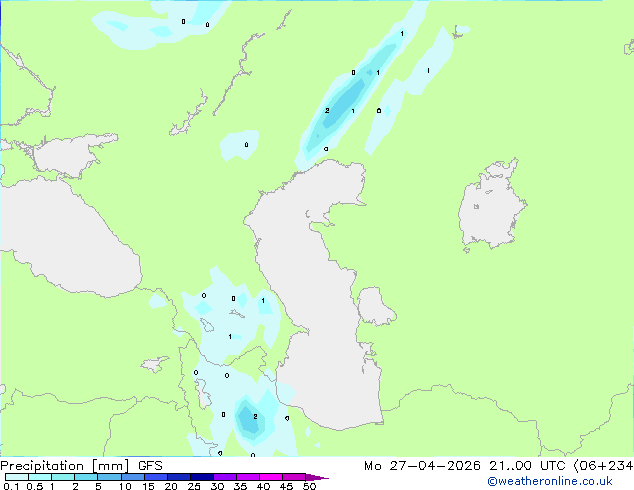Image resolution: width=634 pixels, height=490 pixels.
Task: Click the legend value label "10"
Action: click(x=125, y=486)
